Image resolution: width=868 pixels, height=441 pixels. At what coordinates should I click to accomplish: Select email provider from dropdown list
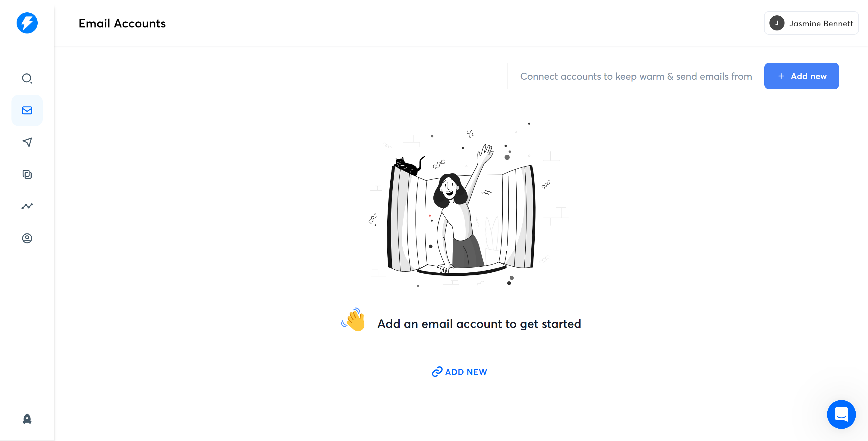801,76
